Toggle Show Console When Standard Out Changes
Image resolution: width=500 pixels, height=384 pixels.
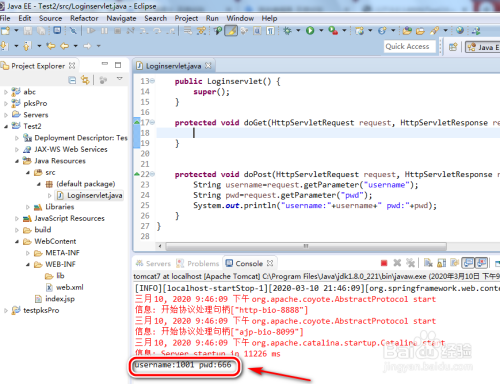click(x=468, y=263)
